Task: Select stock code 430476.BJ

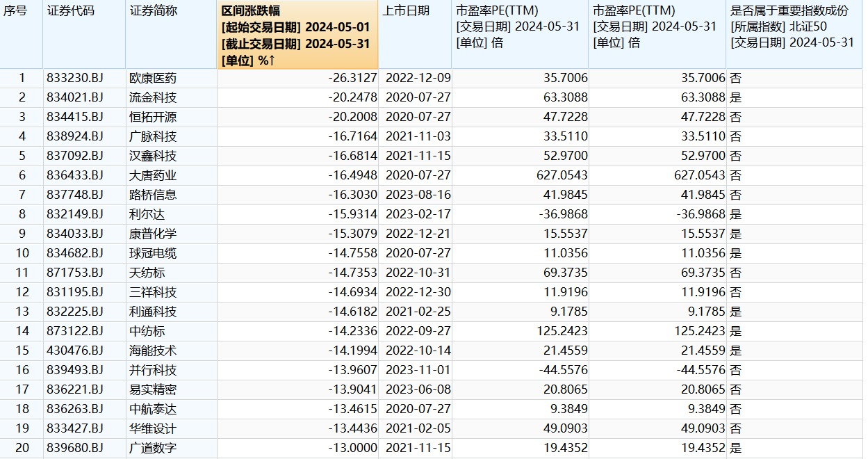Action: pos(75,351)
